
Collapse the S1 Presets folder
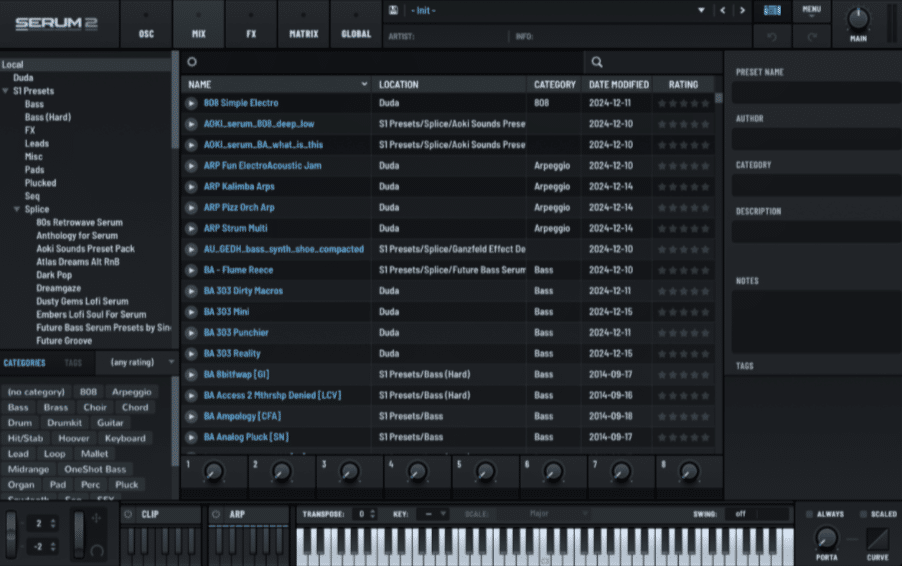5,91
